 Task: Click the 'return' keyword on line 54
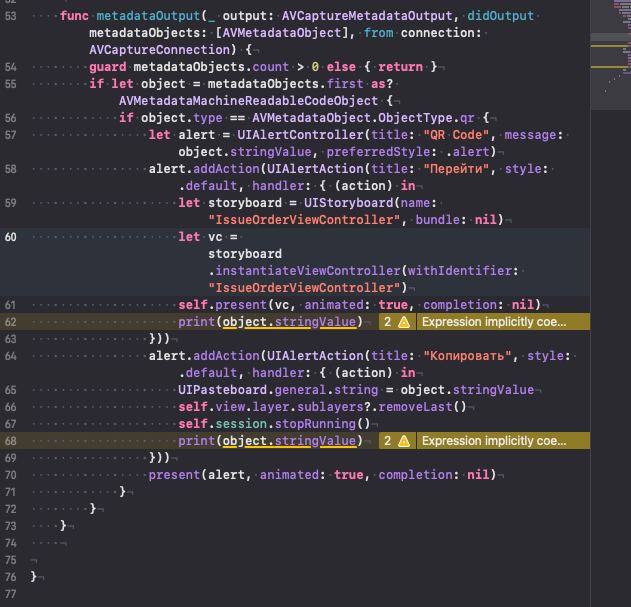click(x=400, y=67)
